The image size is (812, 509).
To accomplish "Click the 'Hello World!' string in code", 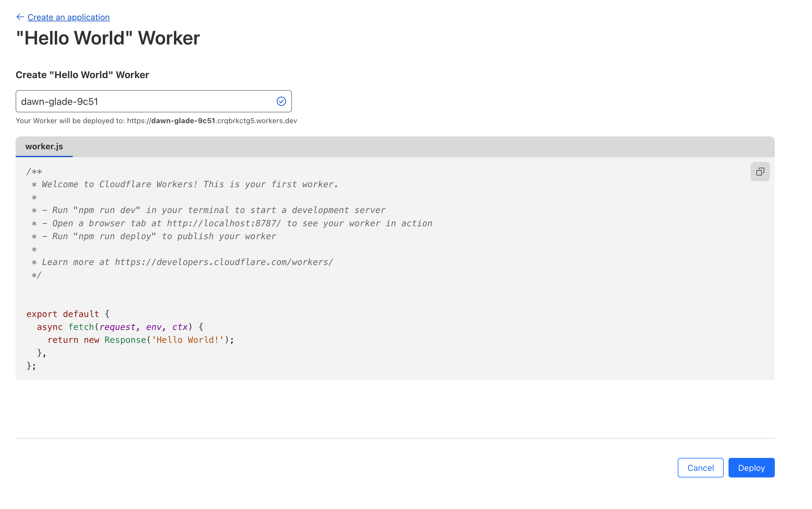I will point(188,340).
